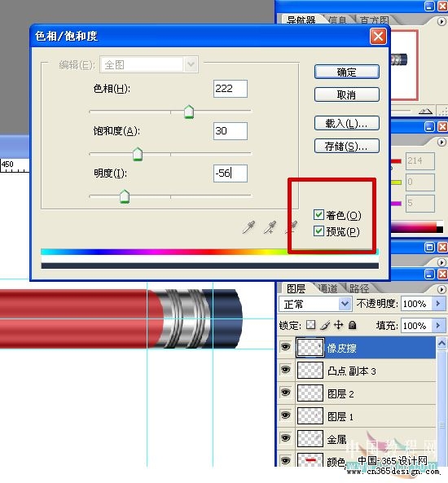Select the add-to-sample eyedropper icon
Image resolution: width=448 pixels, height=483 pixels.
(x=270, y=227)
